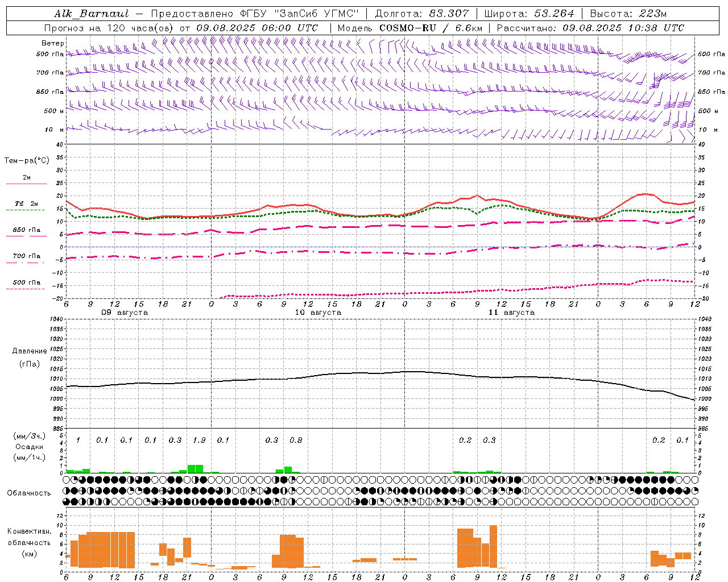Viewport: 728px width, 582px height.
Task: Click the Конвективн. облачность chart label
Action: coord(29,542)
